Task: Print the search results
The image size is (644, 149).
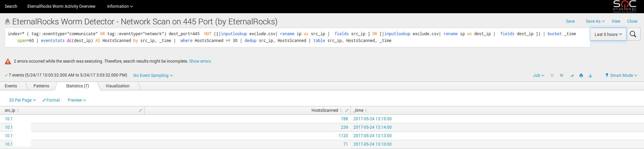Action: click(581, 76)
